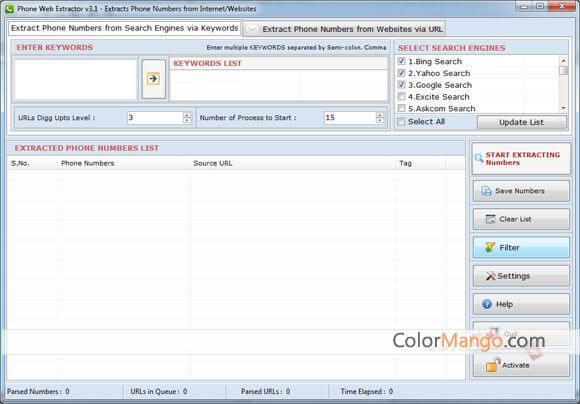Click search engines list scroll down arrow

(x=563, y=108)
